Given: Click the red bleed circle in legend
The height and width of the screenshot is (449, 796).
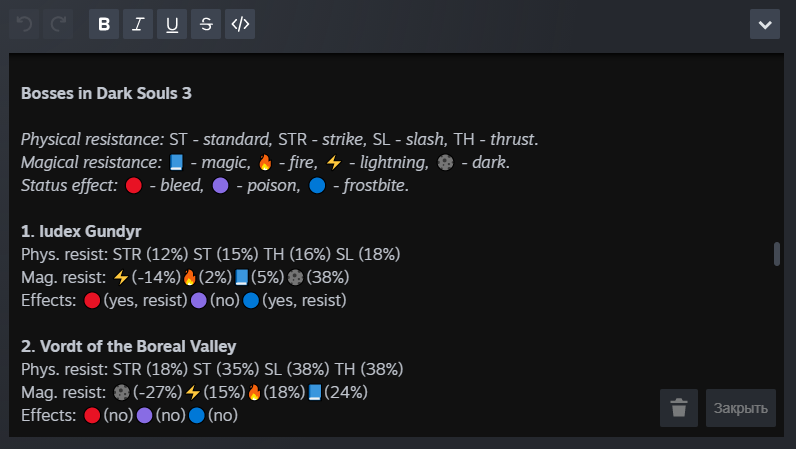Looking at the screenshot, I should coord(135,185).
